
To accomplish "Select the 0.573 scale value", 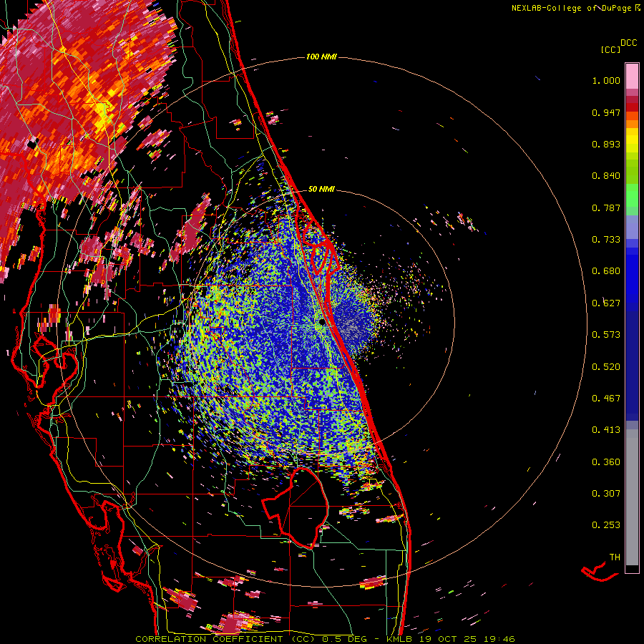I will click(x=606, y=335).
